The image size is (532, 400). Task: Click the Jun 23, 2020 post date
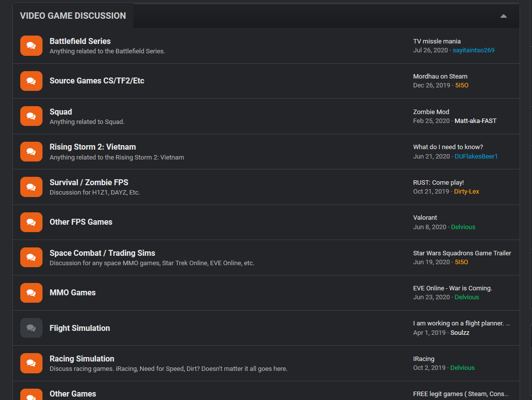[x=431, y=297]
